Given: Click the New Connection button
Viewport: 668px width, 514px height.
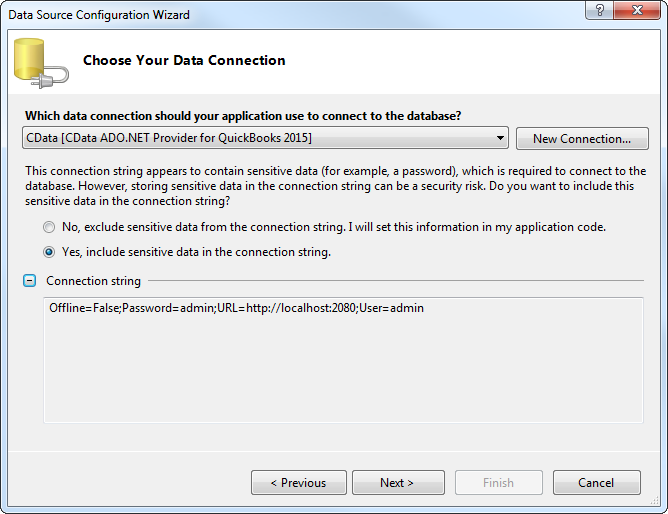Looking at the screenshot, I should [582, 139].
